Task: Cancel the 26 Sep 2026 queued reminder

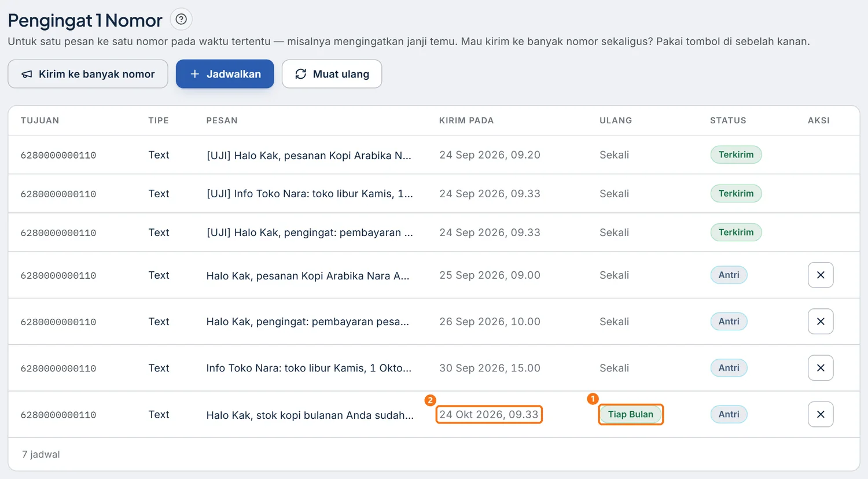Action: click(821, 322)
